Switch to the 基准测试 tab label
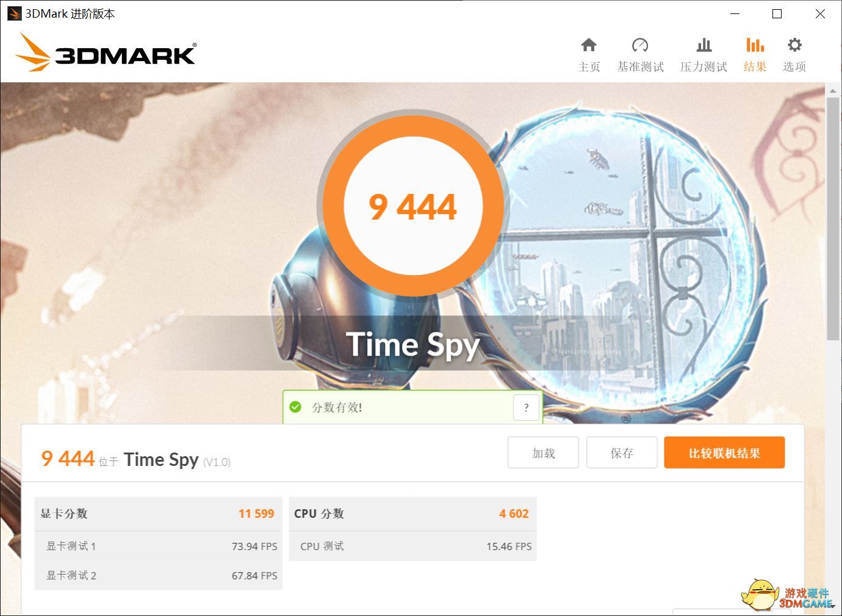The width and height of the screenshot is (842, 616). click(640, 66)
